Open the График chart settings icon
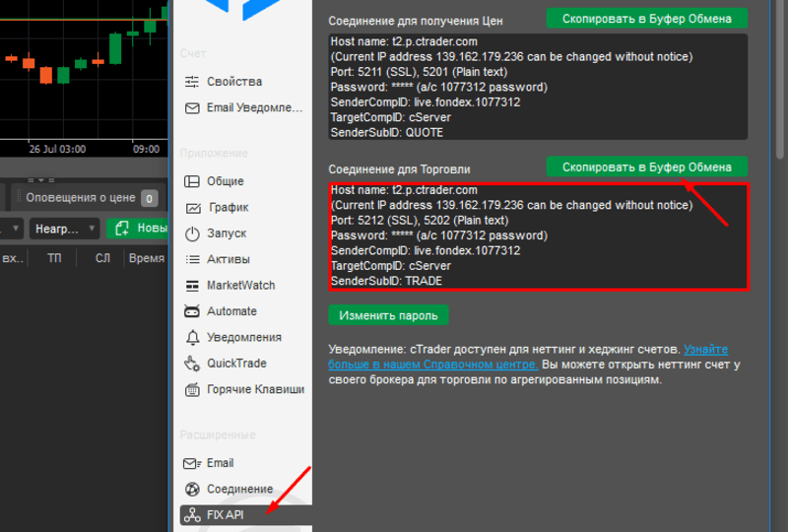 pos(193,208)
